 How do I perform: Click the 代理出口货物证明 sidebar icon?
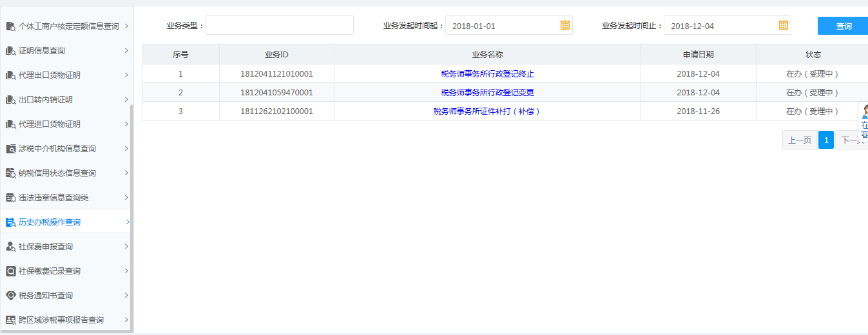point(10,75)
